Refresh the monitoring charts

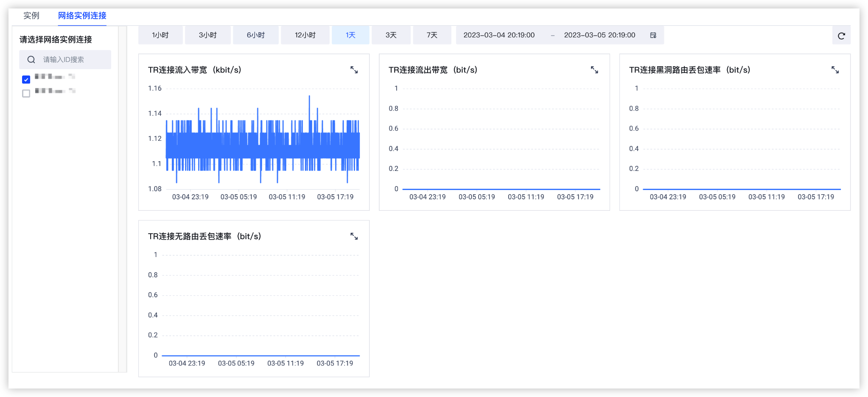point(841,36)
